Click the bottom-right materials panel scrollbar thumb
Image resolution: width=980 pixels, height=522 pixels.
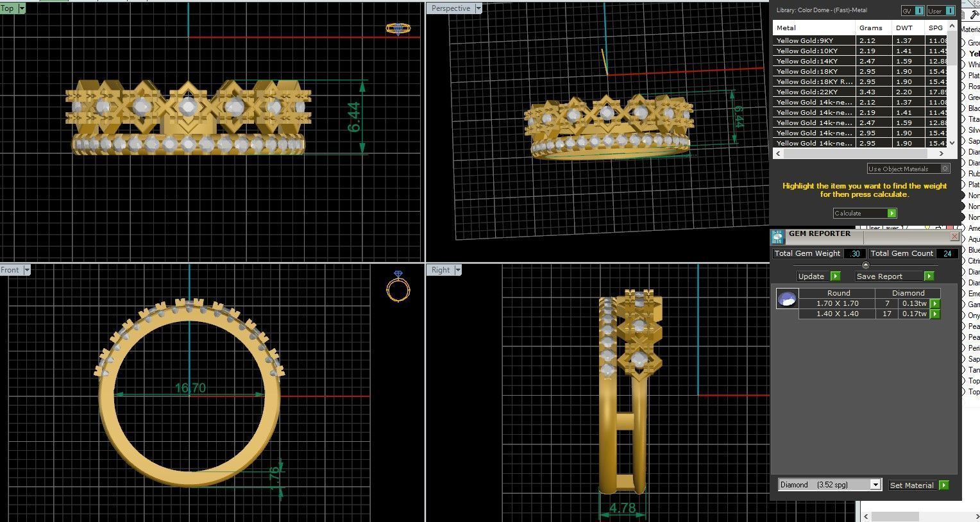895,516
